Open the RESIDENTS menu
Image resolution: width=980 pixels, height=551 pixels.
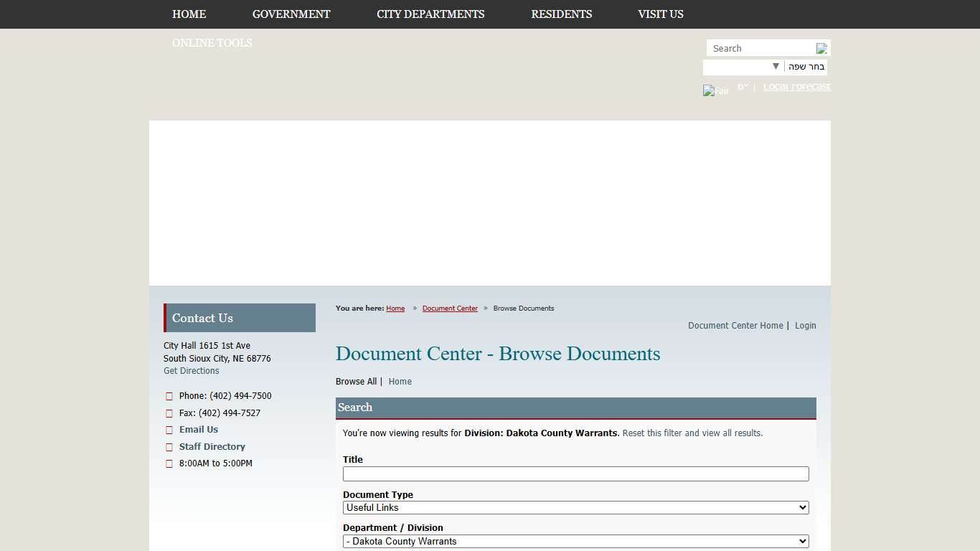pos(562,14)
